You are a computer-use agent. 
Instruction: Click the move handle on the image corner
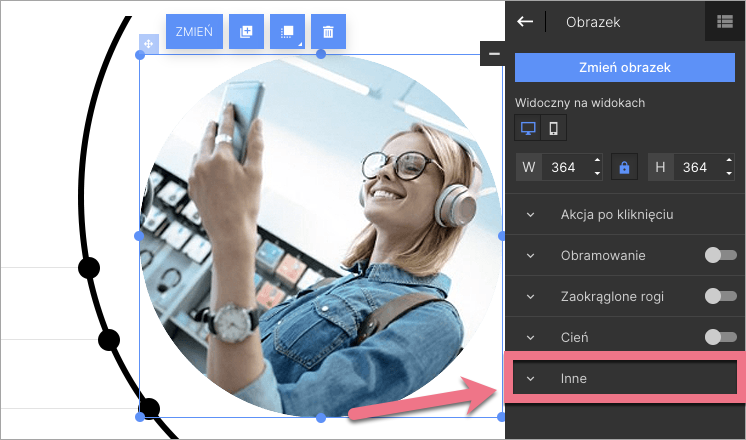148,44
